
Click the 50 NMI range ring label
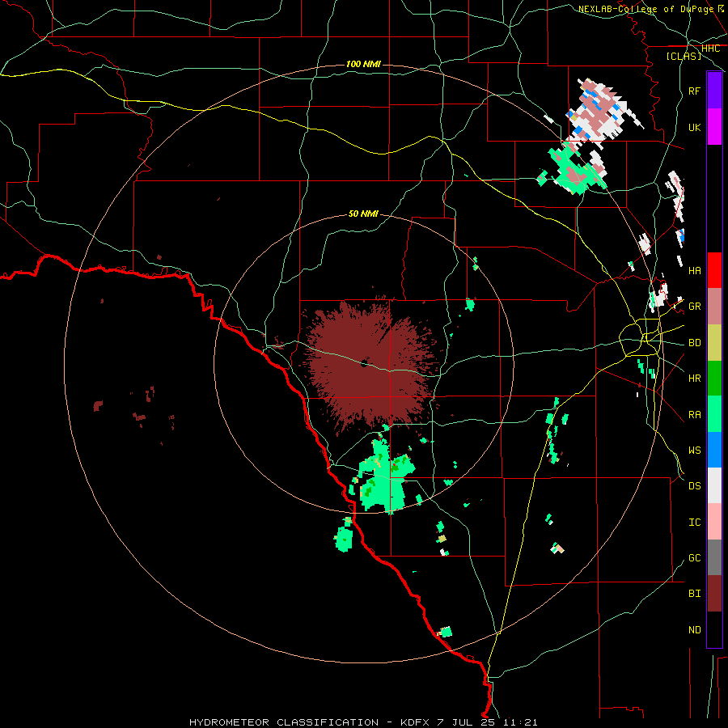tap(363, 214)
